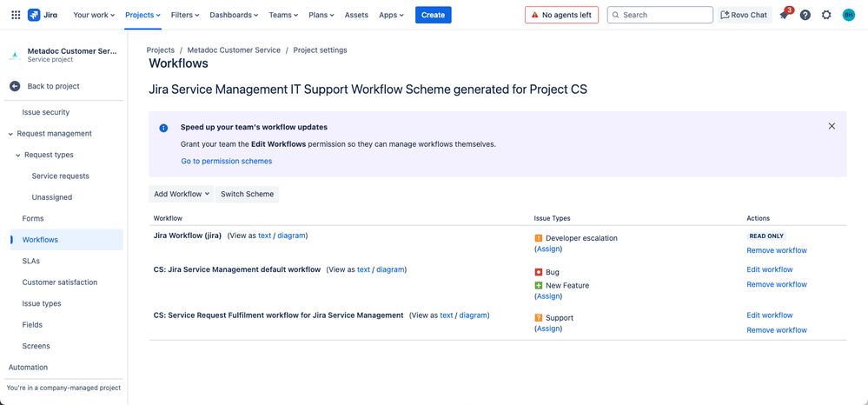The image size is (868, 405).
Task: Select Forms in the sidebar
Action: pyautogui.click(x=33, y=218)
